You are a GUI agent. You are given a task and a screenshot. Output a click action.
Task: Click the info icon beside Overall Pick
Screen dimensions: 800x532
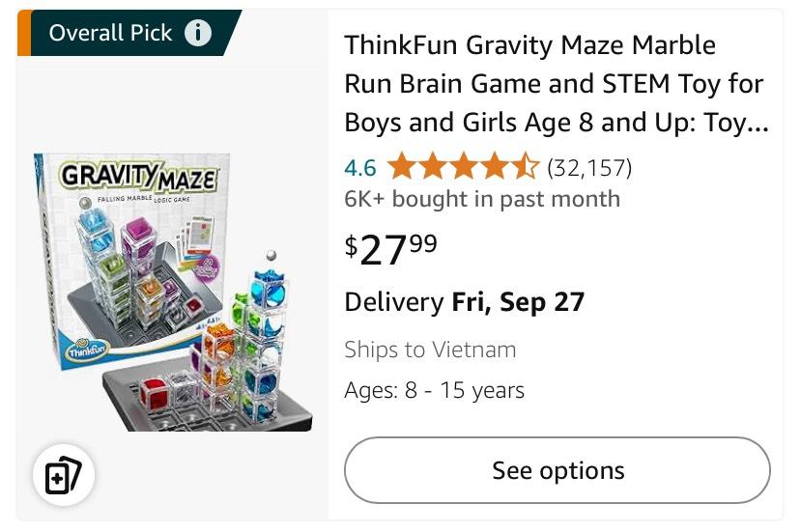click(x=198, y=34)
